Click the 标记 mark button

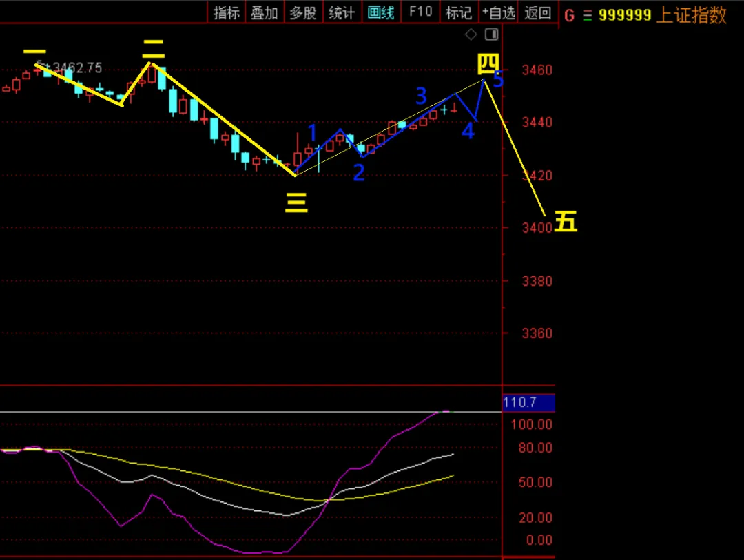point(459,12)
